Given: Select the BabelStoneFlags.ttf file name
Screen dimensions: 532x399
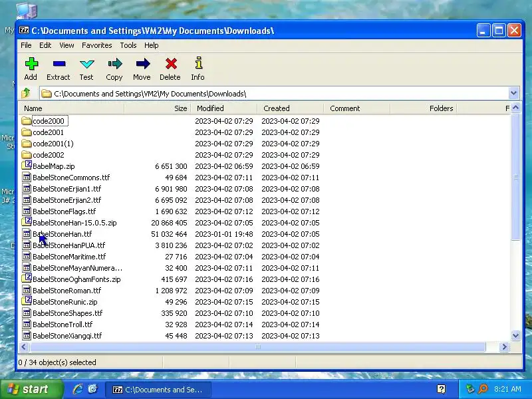Looking at the screenshot, I should tap(64, 211).
